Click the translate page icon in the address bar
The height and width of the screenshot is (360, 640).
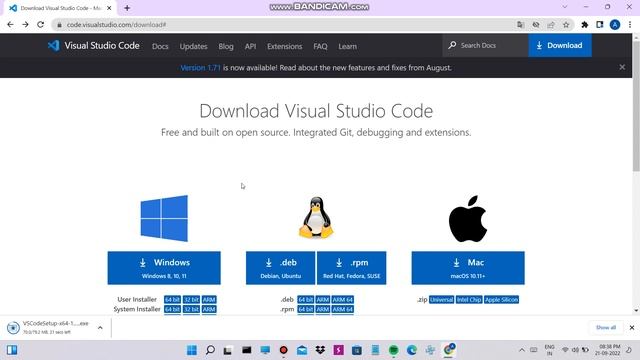point(520,25)
